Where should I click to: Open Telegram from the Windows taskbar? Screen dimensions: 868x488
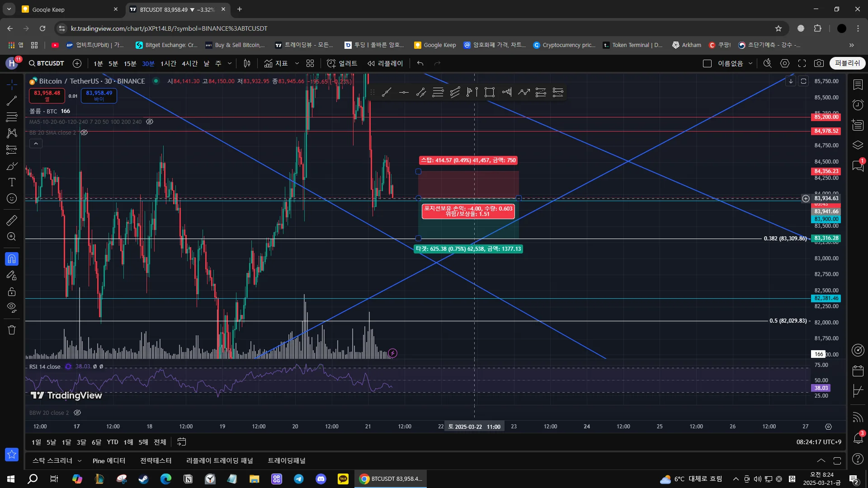pyautogui.click(x=299, y=479)
